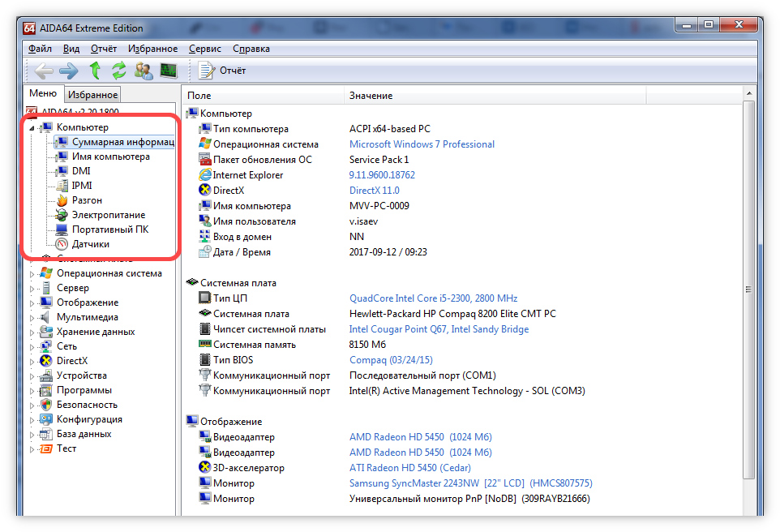780x532 pixels.
Task: Switch to the Избранное tab
Action: pos(92,95)
